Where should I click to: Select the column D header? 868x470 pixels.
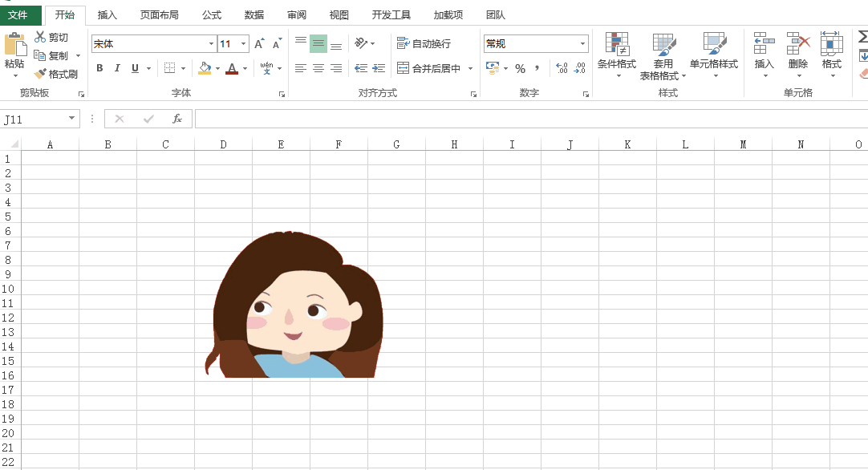[223, 144]
